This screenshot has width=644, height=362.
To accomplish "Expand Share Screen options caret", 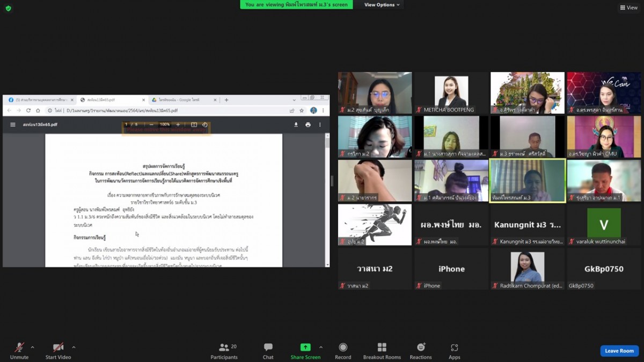I will click(x=321, y=348).
